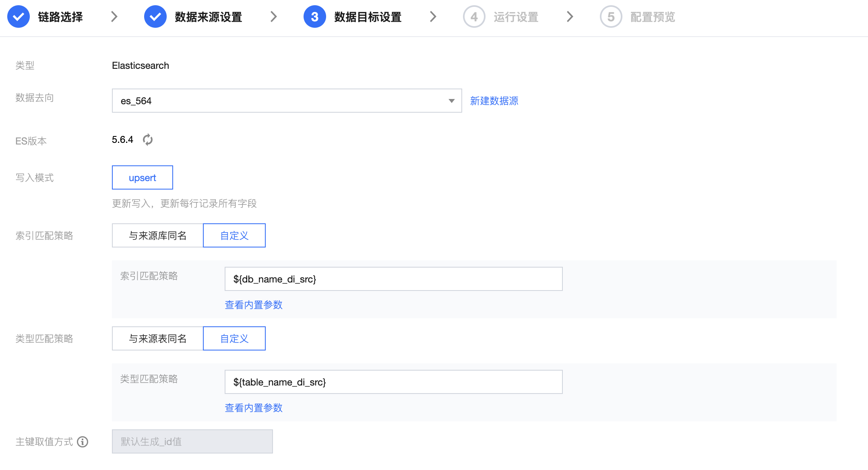868x470 pixels.
Task: Select 自定义 for type matching strategy
Action: tap(234, 339)
